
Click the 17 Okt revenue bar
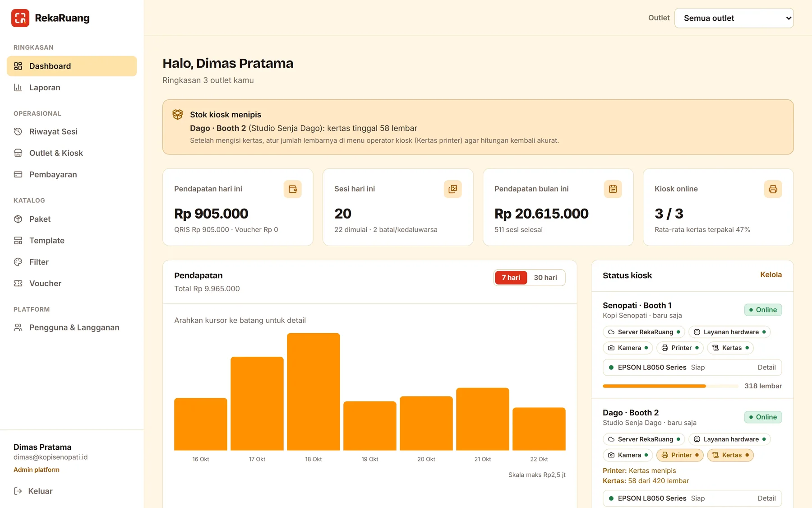[x=257, y=404]
